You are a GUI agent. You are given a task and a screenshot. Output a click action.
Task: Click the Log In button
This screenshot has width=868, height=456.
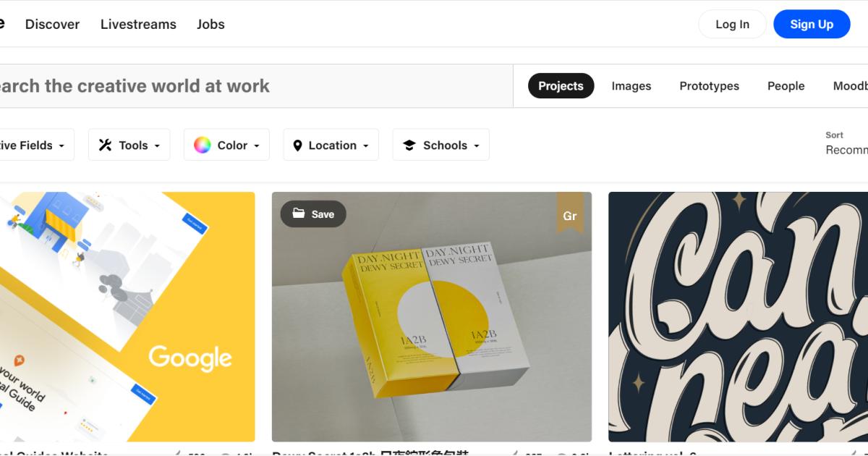(732, 24)
